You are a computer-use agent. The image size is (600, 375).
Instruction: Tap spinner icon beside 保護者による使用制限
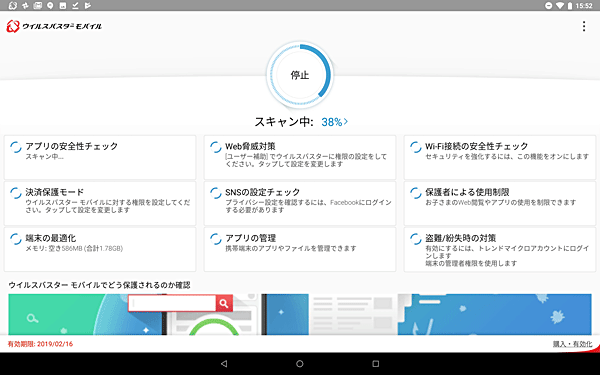(x=416, y=193)
